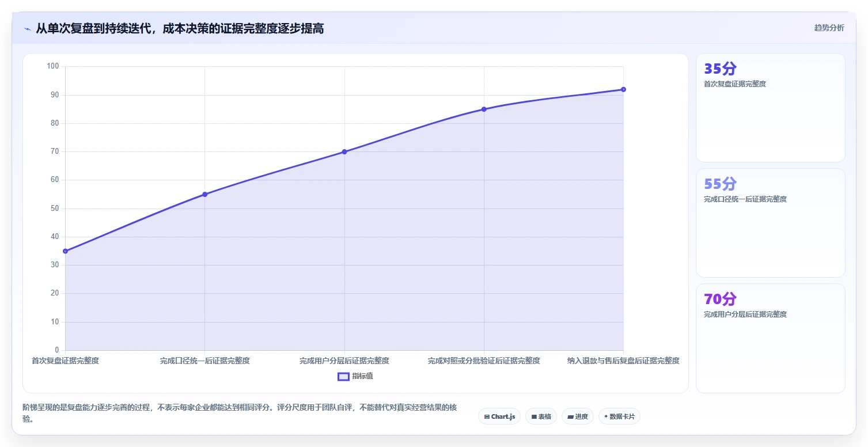Click the chart point for 完成用户分层后证据完整度

344,151
